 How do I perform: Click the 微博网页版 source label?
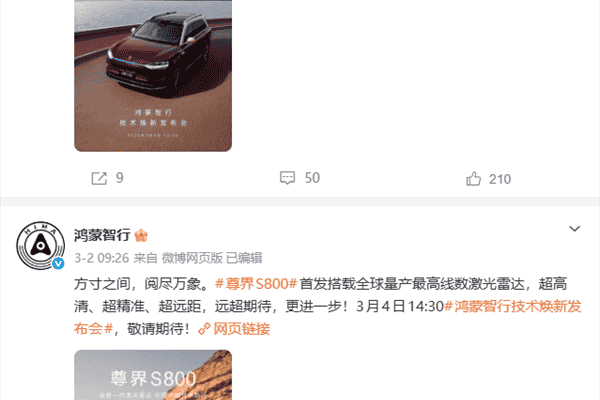click(192, 258)
